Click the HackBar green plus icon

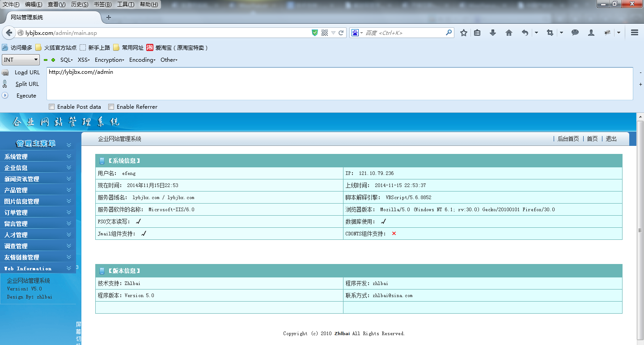(x=53, y=60)
